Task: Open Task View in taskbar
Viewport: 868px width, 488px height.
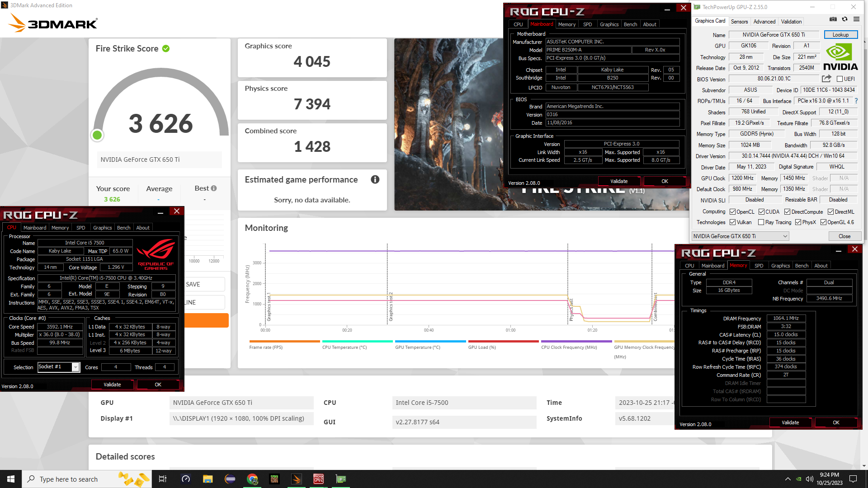Action: [163, 479]
